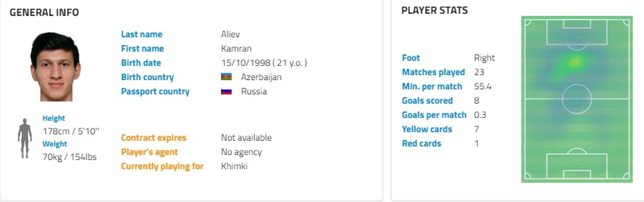Click the Yellow cards stat label
This screenshot has width=644, height=202.
click(x=427, y=129)
